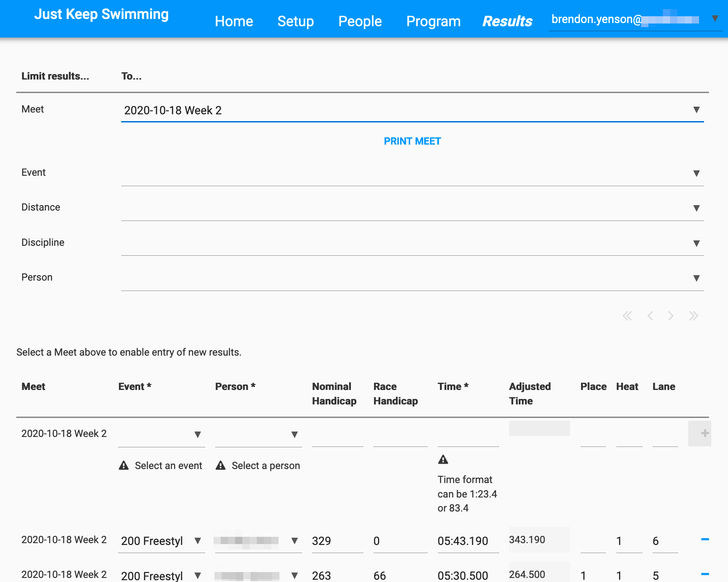728x582 pixels.
Task: Go to next results page
Action: point(671,316)
